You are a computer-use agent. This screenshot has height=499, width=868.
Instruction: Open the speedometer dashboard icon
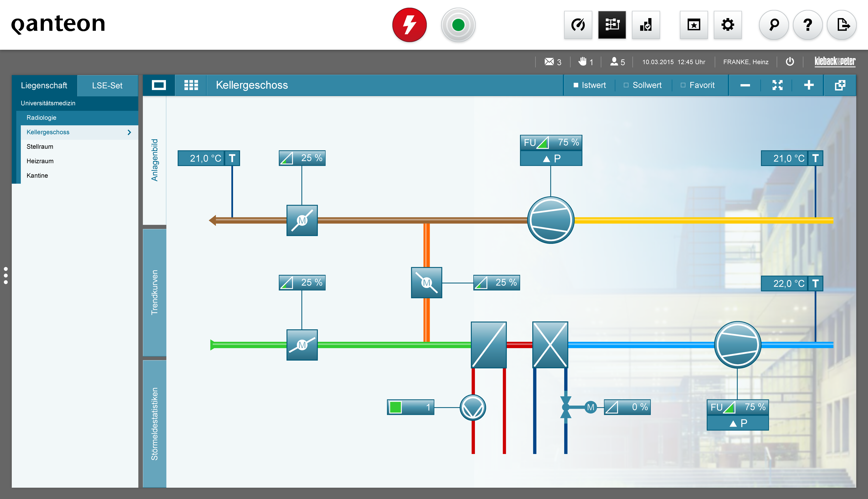tap(578, 25)
